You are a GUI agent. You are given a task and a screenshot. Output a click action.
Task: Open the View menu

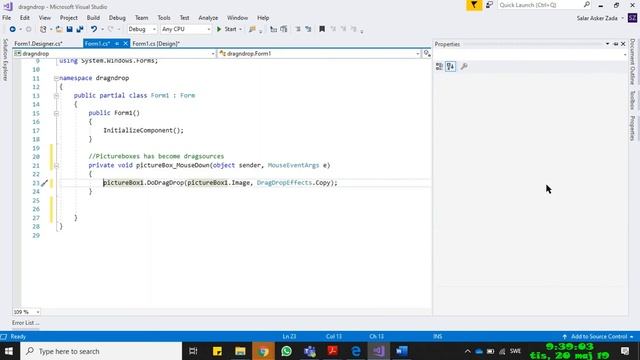pos(44,18)
